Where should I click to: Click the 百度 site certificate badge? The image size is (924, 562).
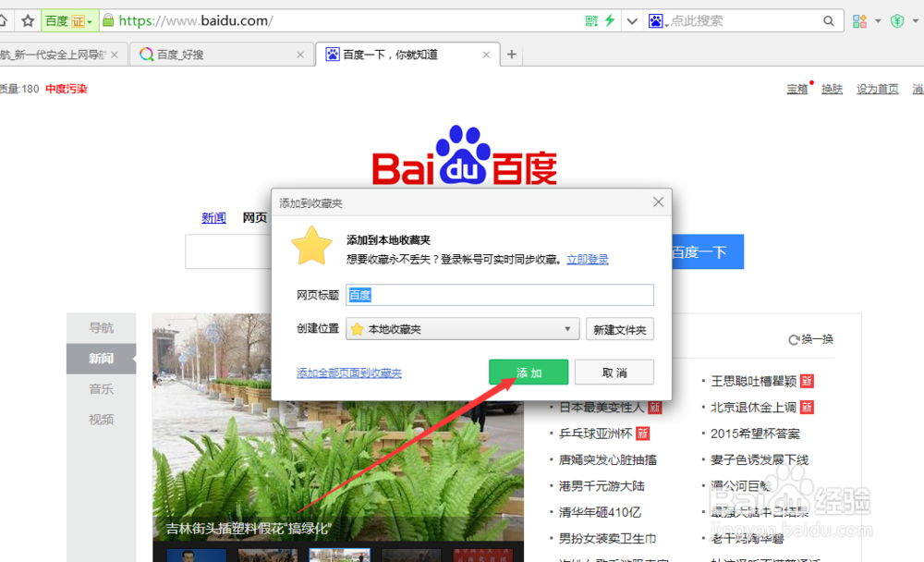(x=68, y=21)
